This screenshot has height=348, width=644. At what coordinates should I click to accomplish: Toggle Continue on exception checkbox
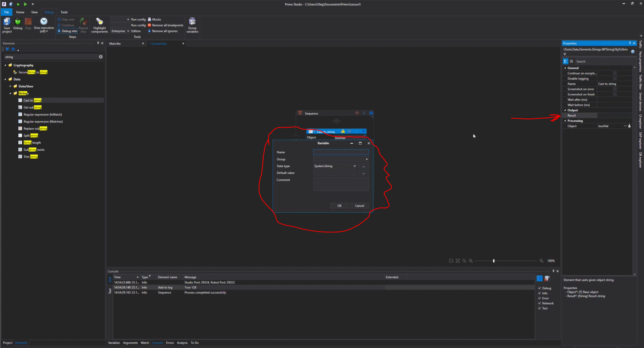(x=615, y=73)
